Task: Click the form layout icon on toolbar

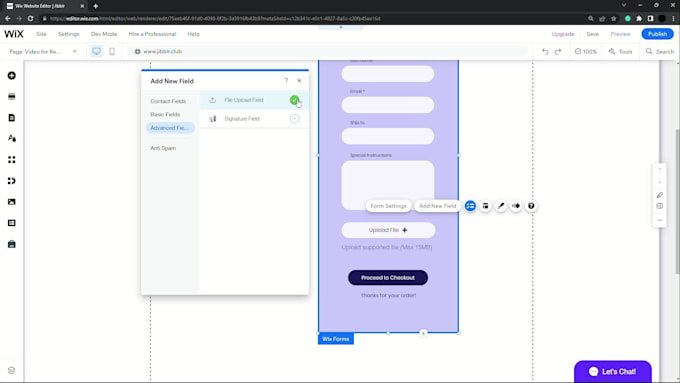Action: tap(485, 206)
